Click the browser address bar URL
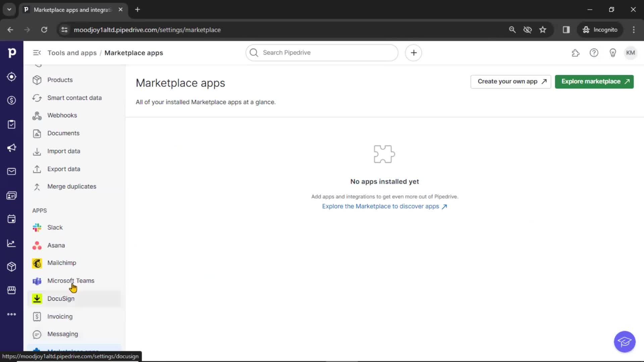 (x=147, y=30)
